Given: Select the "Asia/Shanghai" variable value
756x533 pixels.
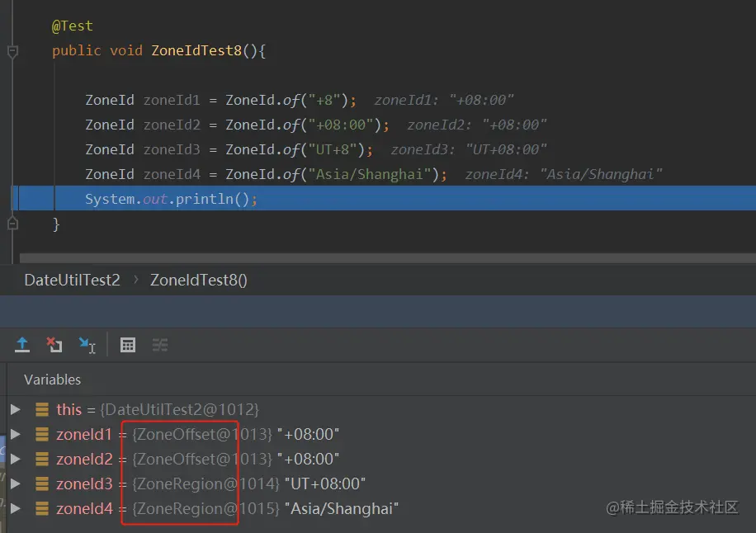Looking at the screenshot, I should coord(342,508).
